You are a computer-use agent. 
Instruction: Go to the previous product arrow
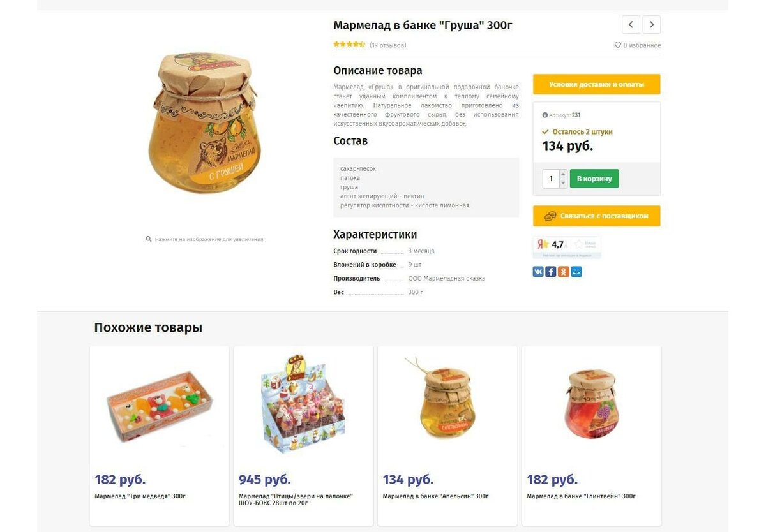pos(631,25)
